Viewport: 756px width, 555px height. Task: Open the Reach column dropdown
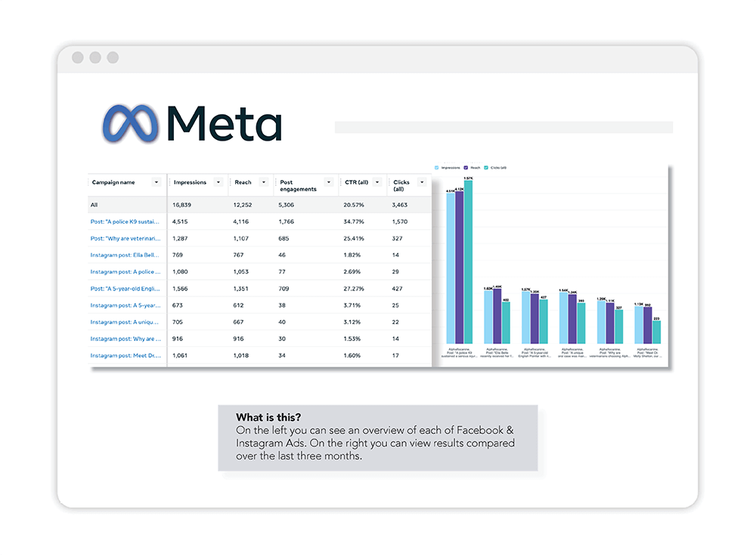[x=264, y=182]
